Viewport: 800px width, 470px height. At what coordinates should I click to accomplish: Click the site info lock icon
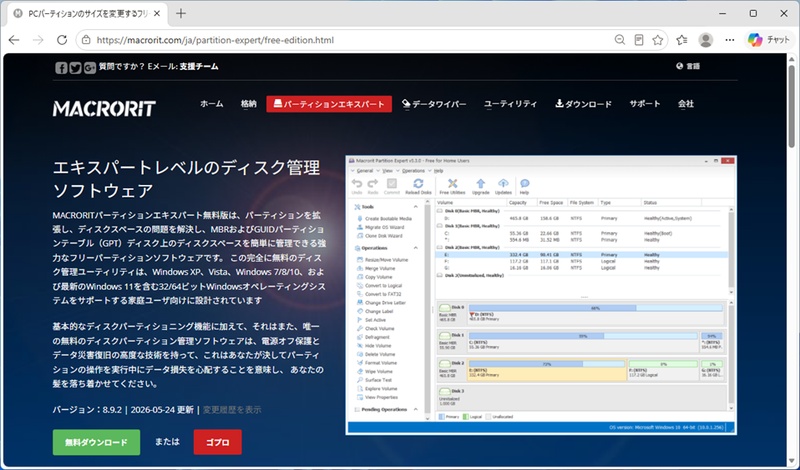[x=86, y=40]
